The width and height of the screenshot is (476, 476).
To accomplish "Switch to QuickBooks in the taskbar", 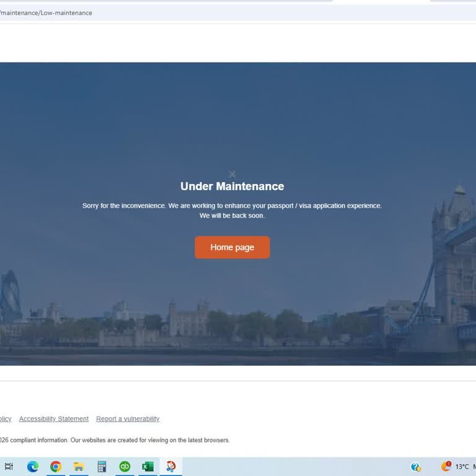I will [x=125, y=466].
